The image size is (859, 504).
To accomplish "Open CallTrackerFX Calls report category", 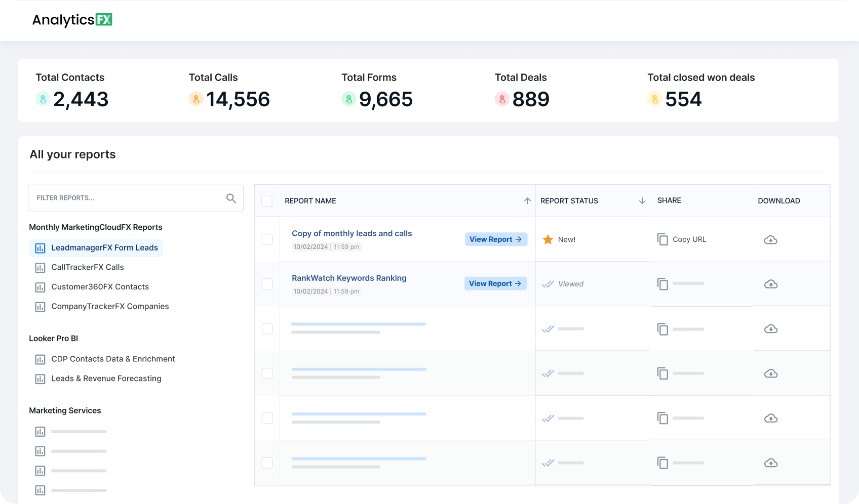I will pyautogui.click(x=87, y=267).
